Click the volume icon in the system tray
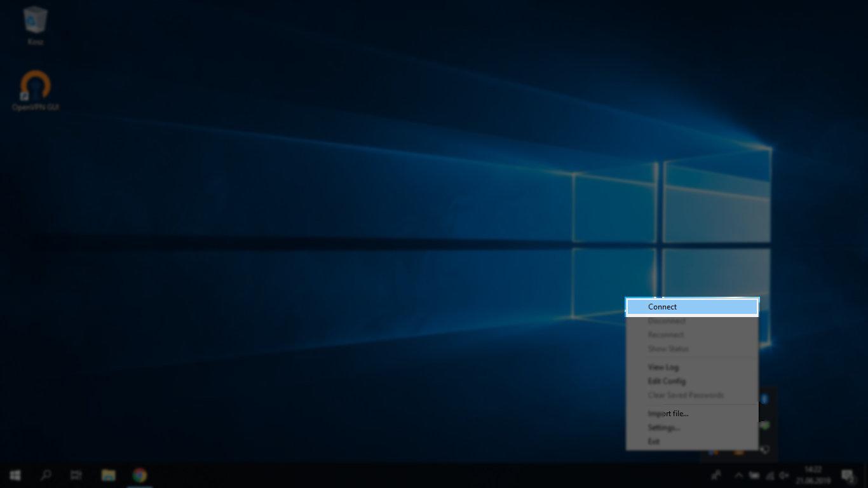The image size is (868, 488). [783, 475]
